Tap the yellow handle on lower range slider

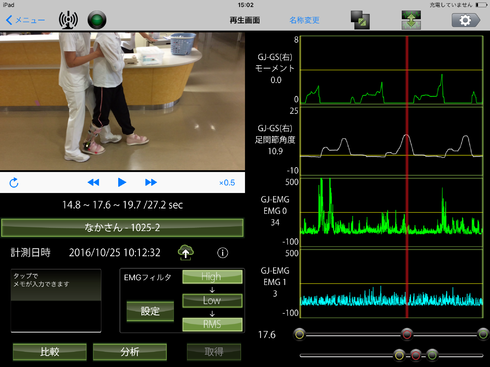pyautogui.click(x=399, y=355)
